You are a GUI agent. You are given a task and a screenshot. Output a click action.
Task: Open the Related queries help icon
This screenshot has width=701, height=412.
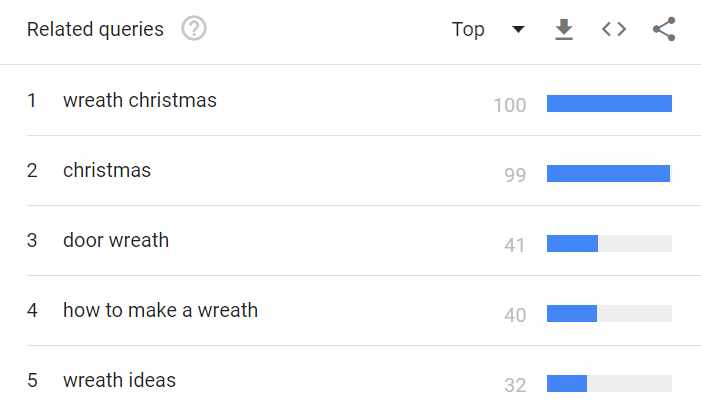[x=194, y=29]
